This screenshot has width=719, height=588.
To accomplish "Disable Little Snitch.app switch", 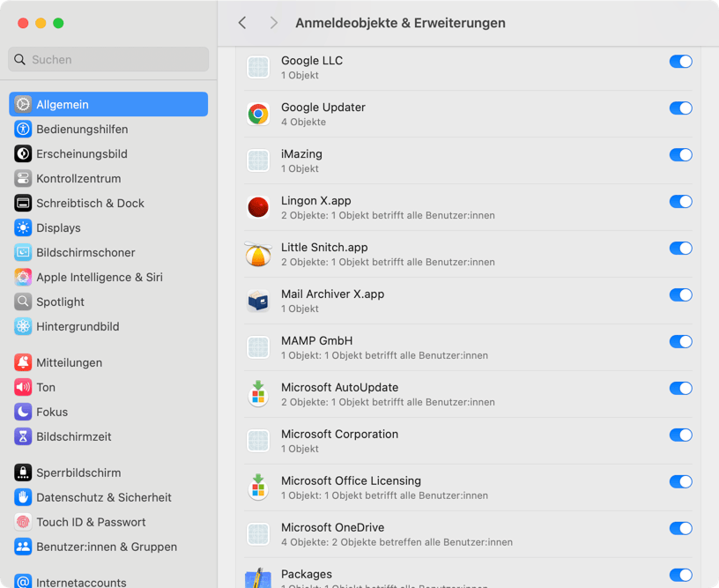I will (680, 248).
